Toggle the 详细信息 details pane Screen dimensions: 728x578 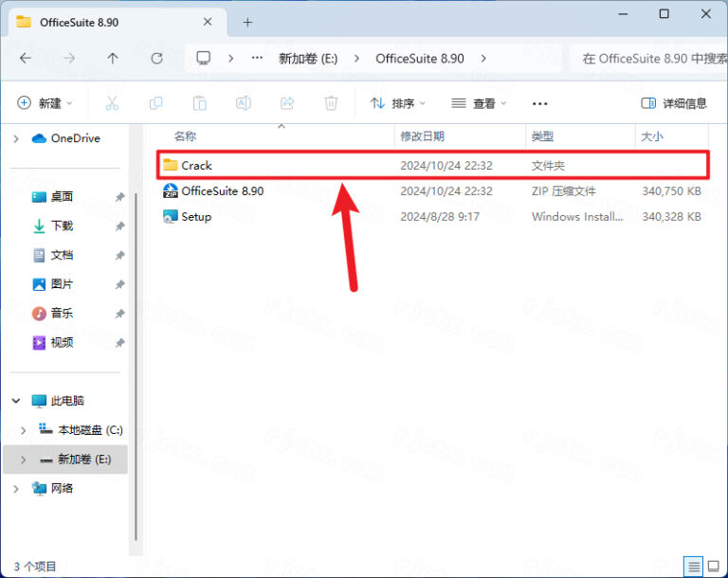(x=674, y=103)
